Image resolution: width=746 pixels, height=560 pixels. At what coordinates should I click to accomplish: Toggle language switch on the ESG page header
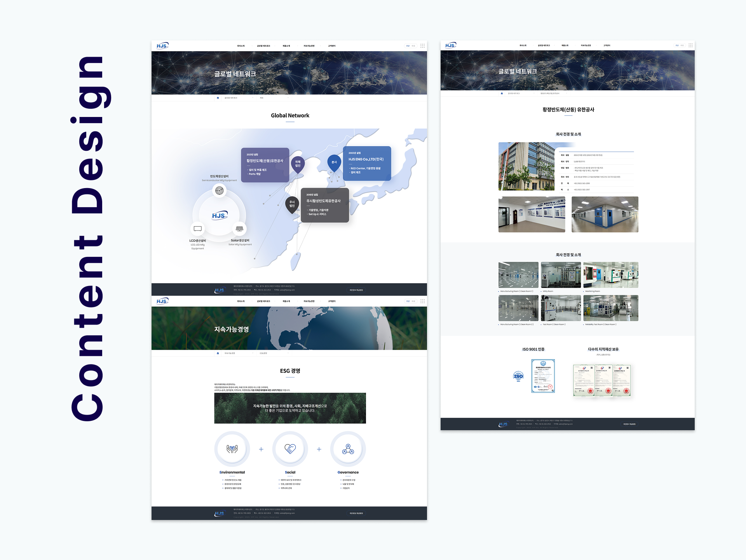click(410, 301)
